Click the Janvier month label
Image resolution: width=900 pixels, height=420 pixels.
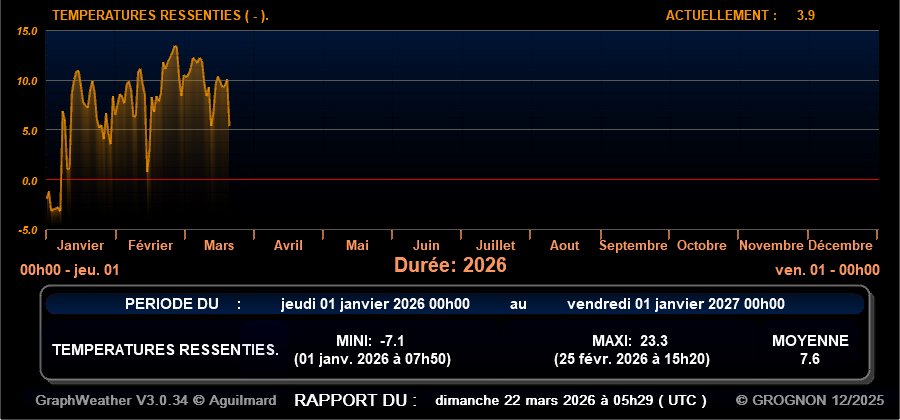click(81, 245)
